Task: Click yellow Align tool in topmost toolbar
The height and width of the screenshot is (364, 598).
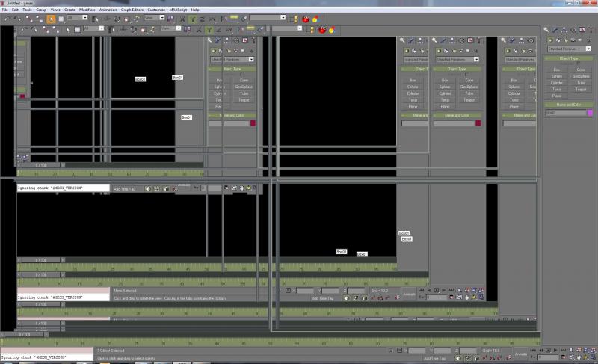Action: (x=234, y=19)
